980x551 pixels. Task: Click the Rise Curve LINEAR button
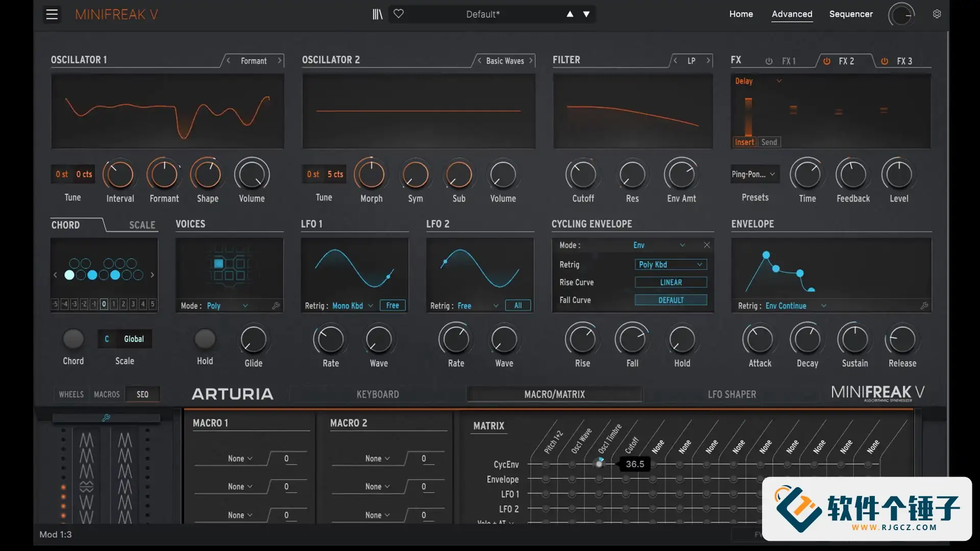tap(671, 282)
